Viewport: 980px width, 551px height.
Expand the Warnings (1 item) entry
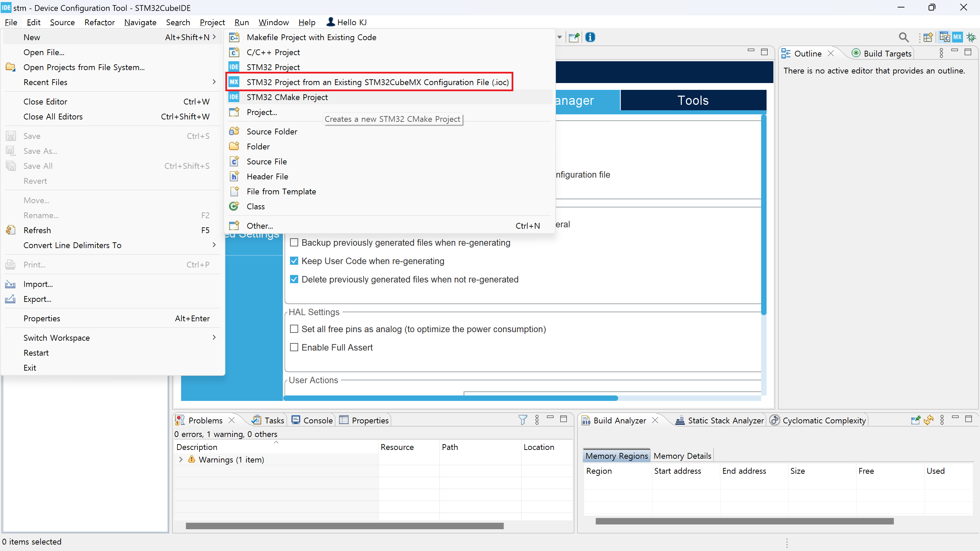point(181,459)
